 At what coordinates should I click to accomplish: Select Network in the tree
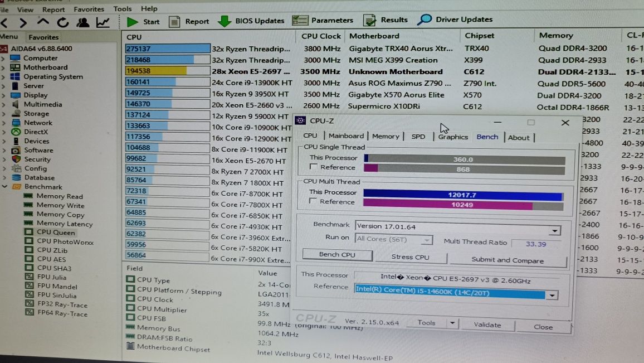point(38,123)
